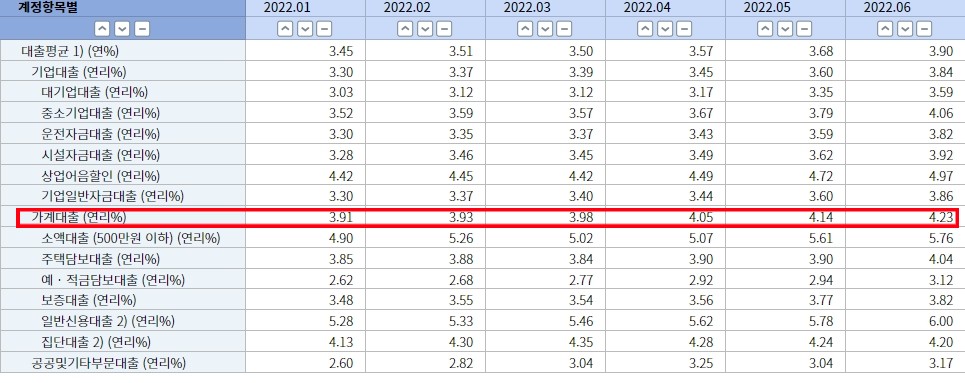Screen dimensions: 965x383
Task: Click the 2022.03 column header
Action: (x=526, y=8)
